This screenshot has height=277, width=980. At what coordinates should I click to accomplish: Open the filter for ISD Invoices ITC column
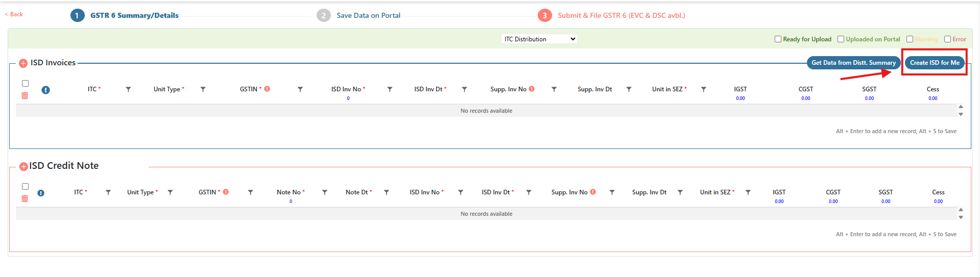(x=128, y=89)
